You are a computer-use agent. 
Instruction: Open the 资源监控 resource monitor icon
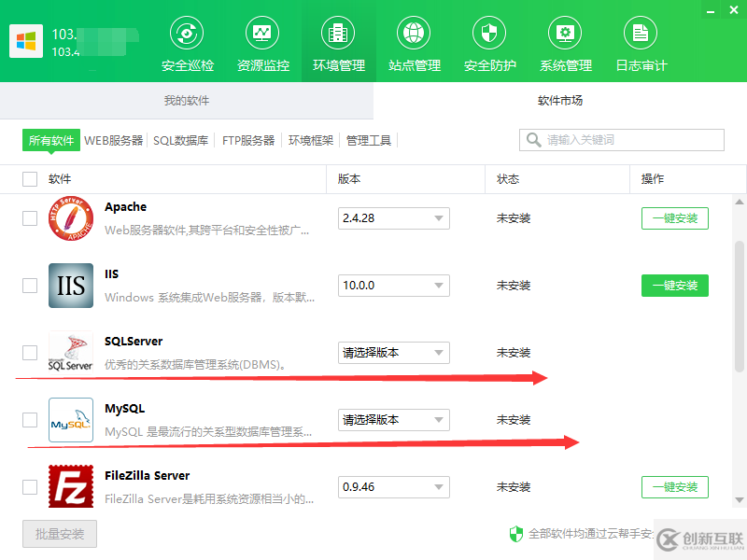[x=262, y=33]
